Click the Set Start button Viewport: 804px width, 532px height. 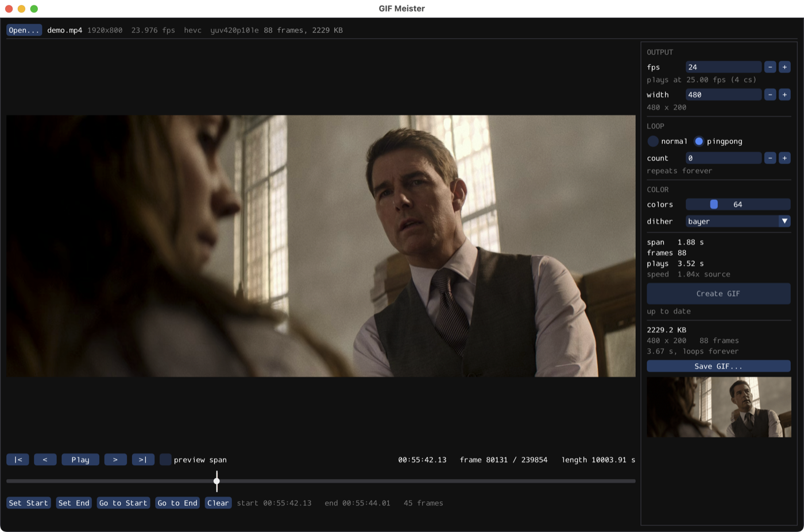[x=29, y=503]
